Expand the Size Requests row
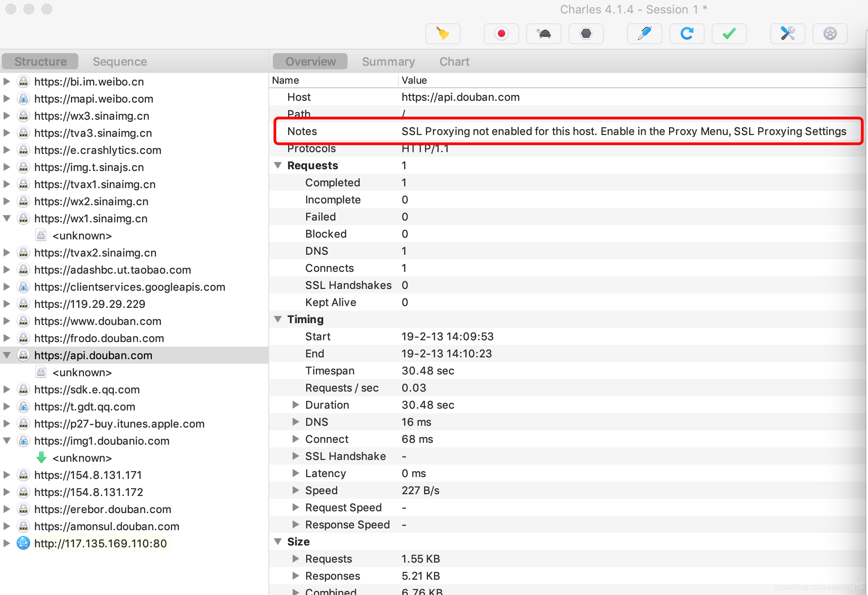Screen dimensions: 868x595 (296, 559)
